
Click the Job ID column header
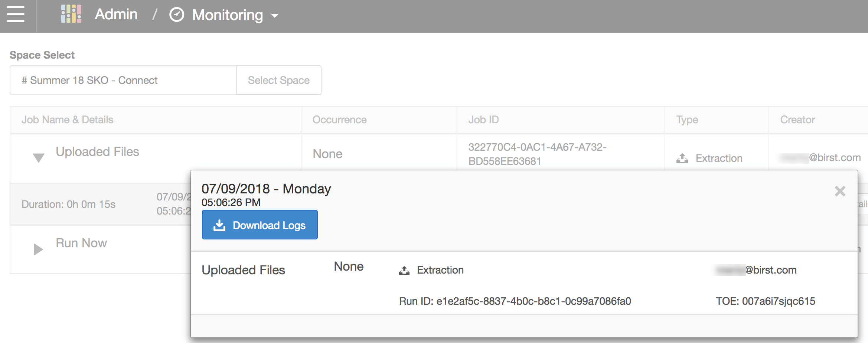(483, 120)
